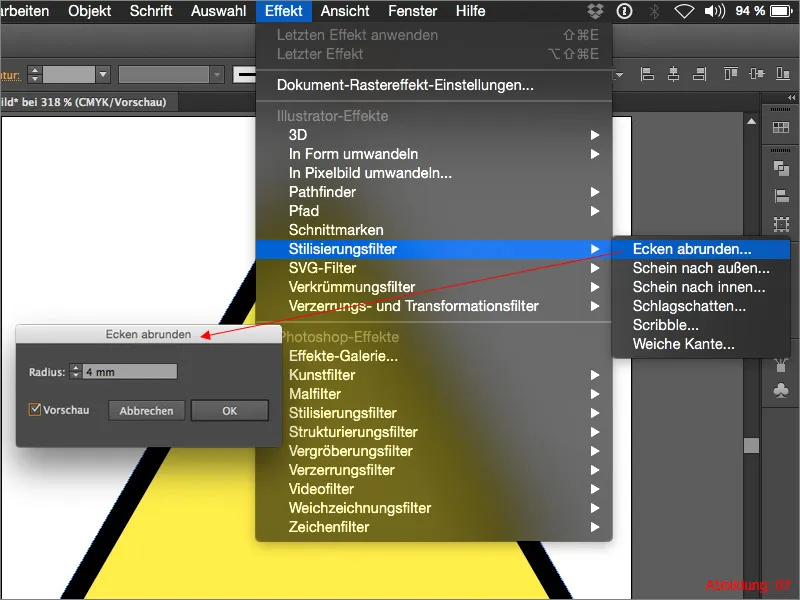Open Malfilter submenu
Screen dimensions: 800x600
click(434, 394)
